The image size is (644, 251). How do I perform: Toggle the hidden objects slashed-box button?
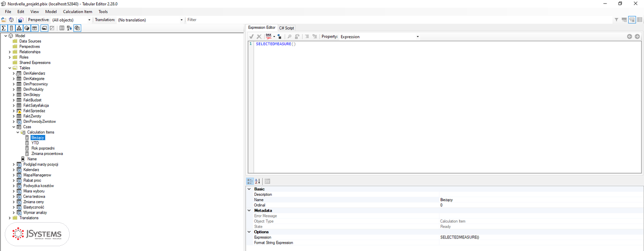coord(52,28)
